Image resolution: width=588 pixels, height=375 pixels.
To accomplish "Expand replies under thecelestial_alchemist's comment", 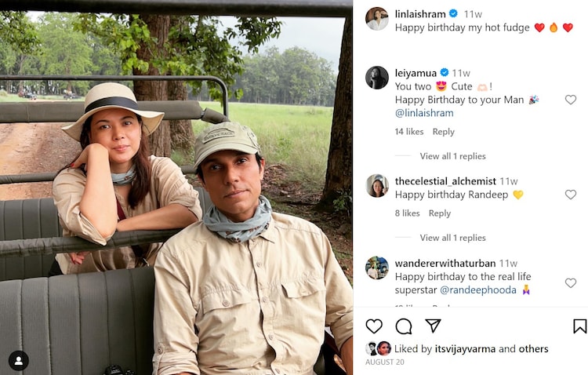I will point(452,238).
